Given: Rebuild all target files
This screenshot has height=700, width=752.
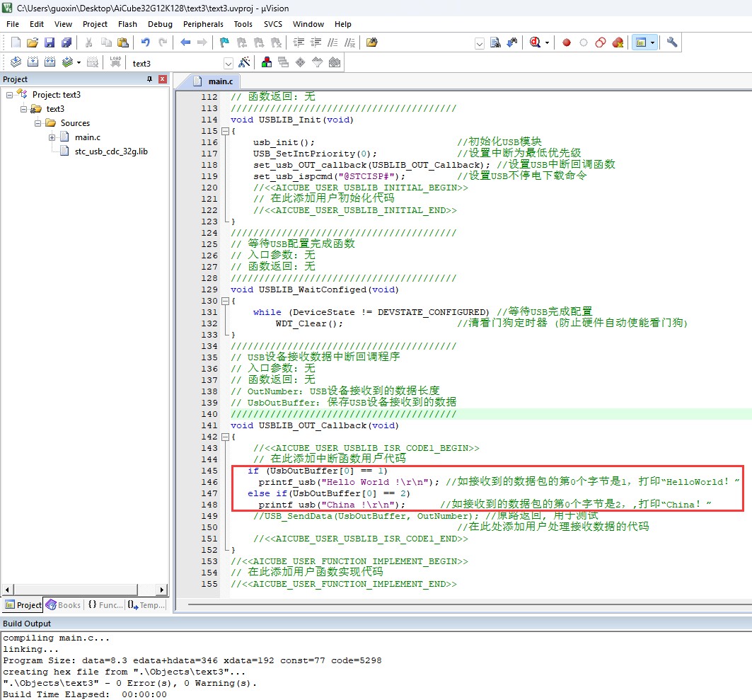Looking at the screenshot, I should pyautogui.click(x=50, y=62).
